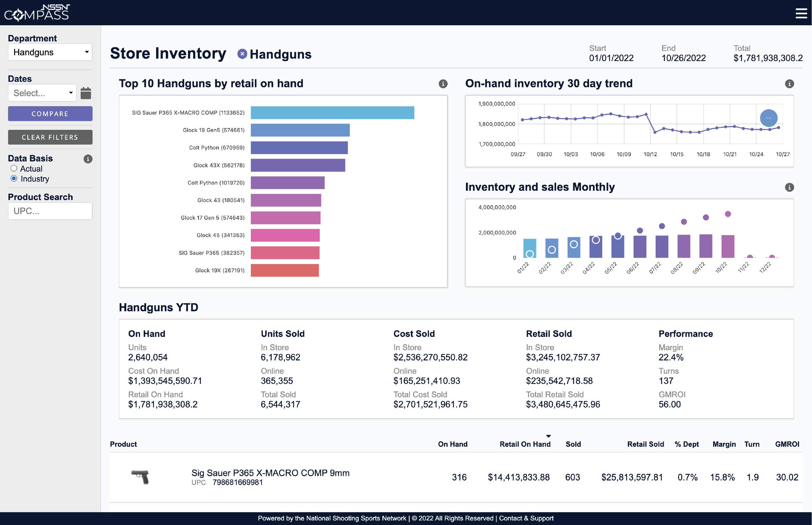
Task: Select the Actual data basis
Action: [14, 168]
